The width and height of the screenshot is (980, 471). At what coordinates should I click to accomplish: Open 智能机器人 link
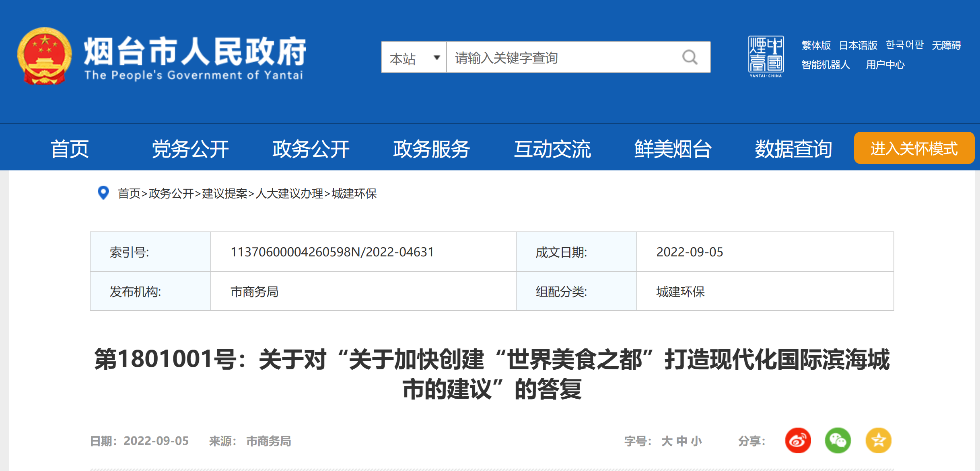(826, 65)
